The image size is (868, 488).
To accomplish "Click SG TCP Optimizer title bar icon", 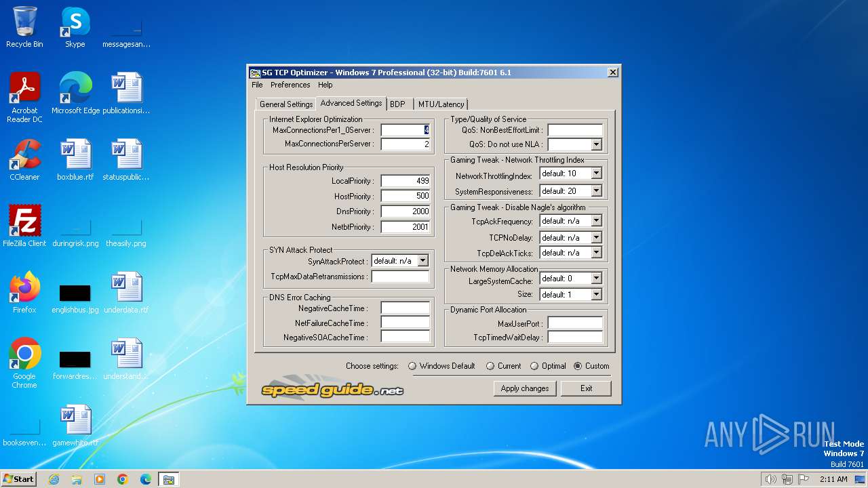I will [x=255, y=73].
